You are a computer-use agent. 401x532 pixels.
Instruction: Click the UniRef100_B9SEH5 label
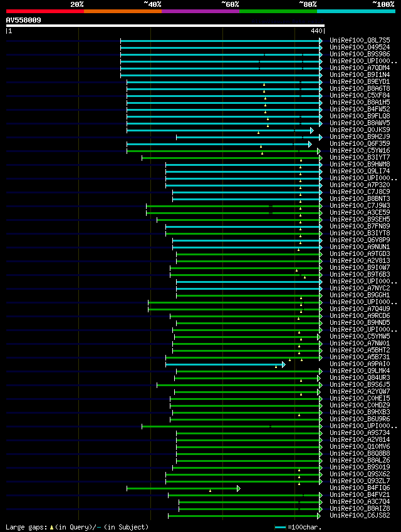click(360, 219)
